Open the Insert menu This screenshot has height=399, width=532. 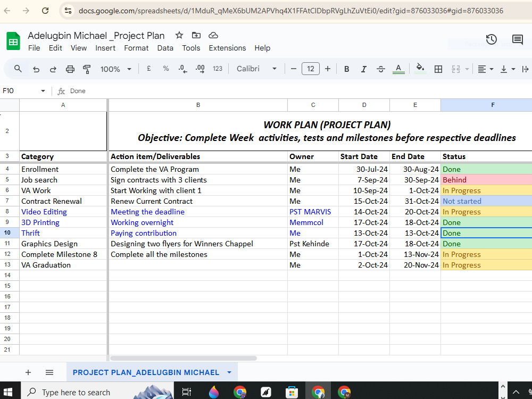pyautogui.click(x=105, y=48)
